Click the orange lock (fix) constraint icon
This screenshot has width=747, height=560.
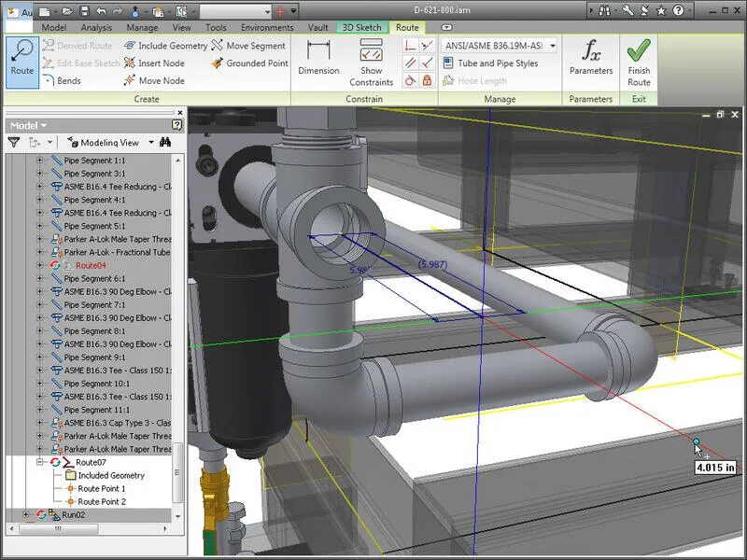(x=428, y=80)
